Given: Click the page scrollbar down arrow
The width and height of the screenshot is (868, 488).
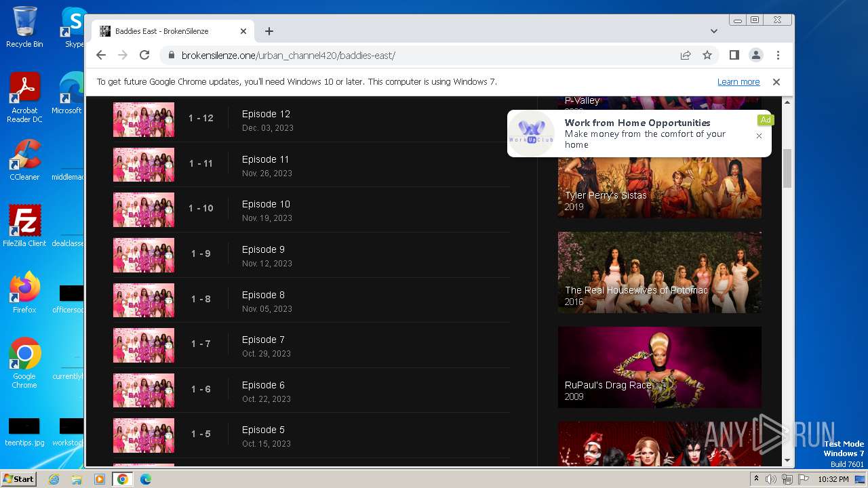Looking at the screenshot, I should (x=787, y=461).
